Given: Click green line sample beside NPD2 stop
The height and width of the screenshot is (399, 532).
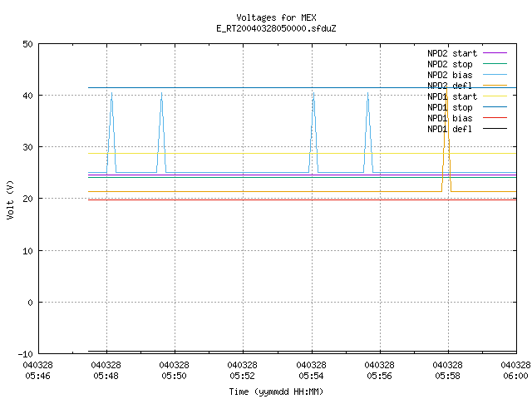Looking at the screenshot, I should tap(495, 63).
